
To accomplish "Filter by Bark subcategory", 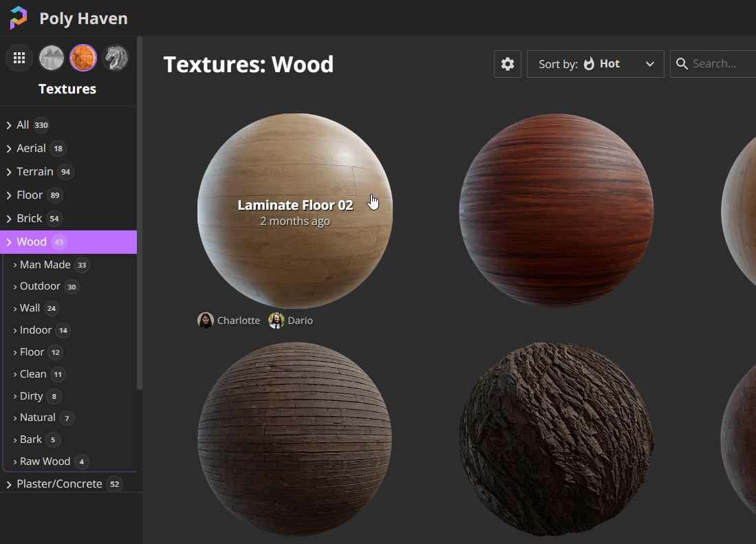I will click(x=31, y=439).
